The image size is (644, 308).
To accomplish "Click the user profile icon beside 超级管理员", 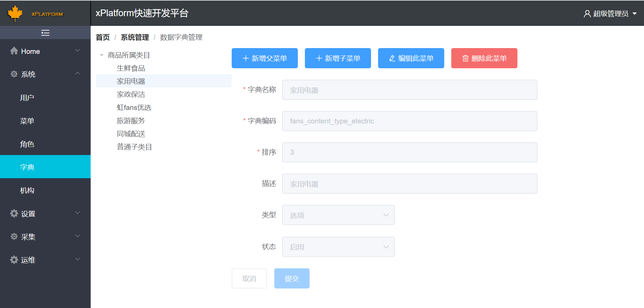I will (587, 13).
